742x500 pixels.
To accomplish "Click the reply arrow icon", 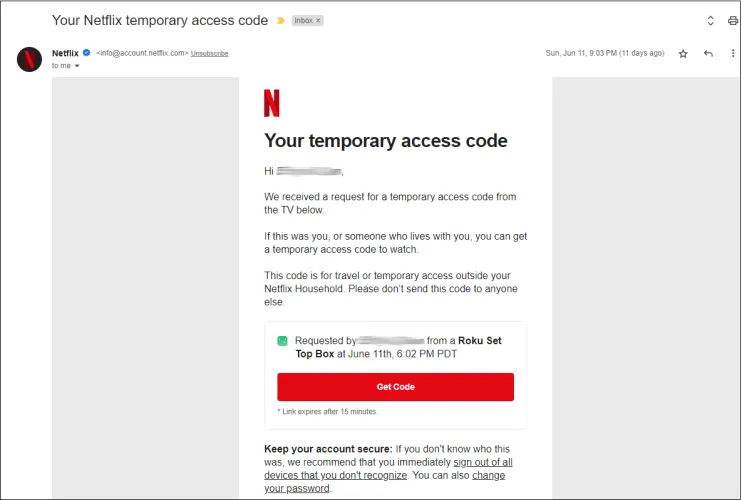I will (x=708, y=53).
